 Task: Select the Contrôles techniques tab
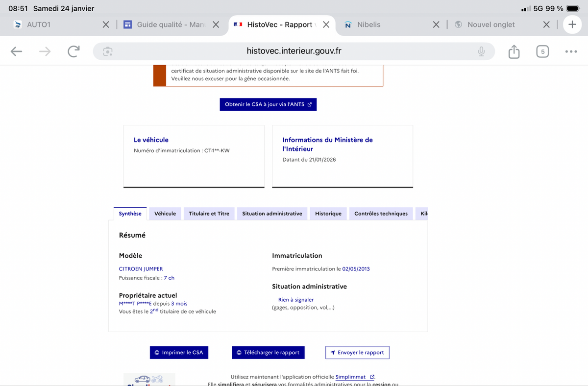click(x=381, y=214)
